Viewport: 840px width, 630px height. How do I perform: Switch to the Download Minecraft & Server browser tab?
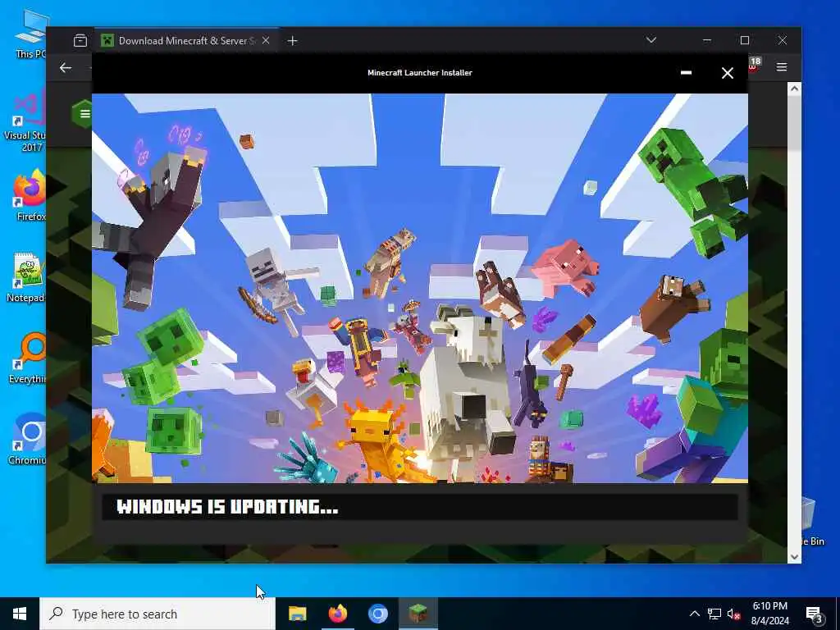point(186,41)
